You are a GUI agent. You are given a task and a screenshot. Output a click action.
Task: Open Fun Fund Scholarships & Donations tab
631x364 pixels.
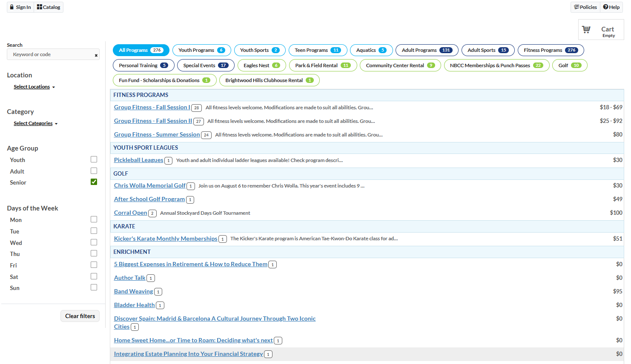[165, 80]
